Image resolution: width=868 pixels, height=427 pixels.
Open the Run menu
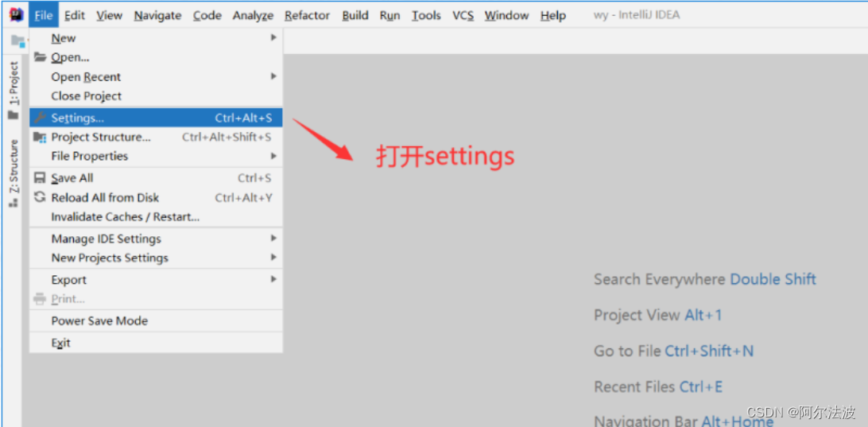(389, 16)
